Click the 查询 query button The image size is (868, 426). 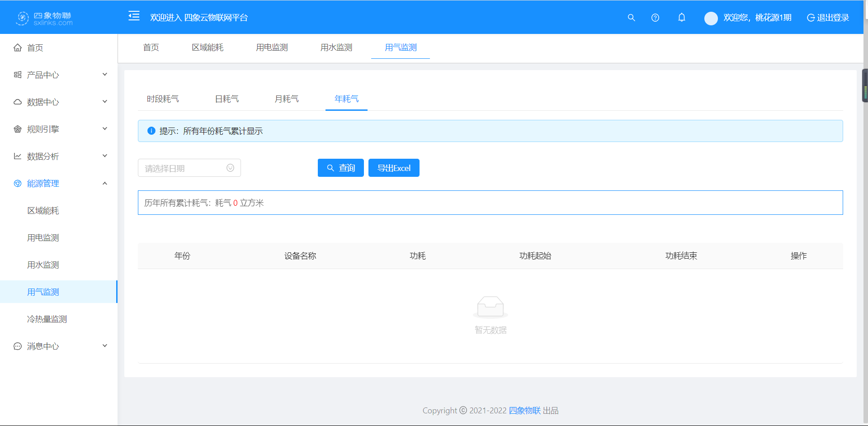coord(340,168)
